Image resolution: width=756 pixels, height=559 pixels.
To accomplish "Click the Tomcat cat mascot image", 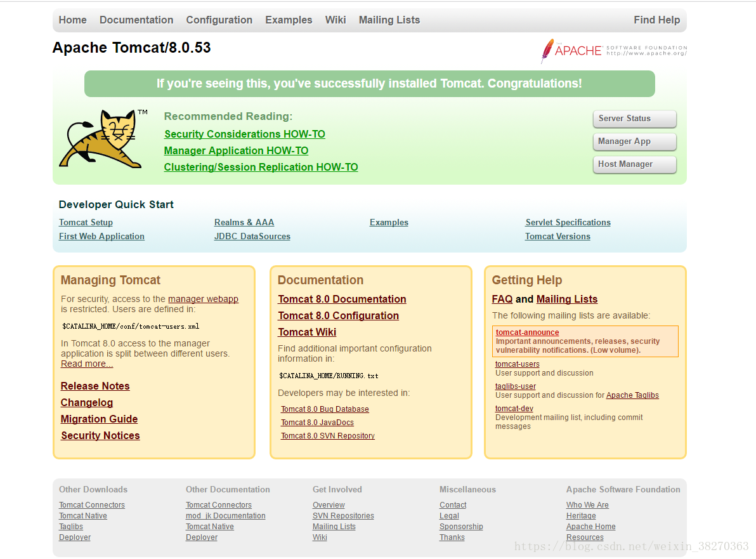I will click(103, 139).
